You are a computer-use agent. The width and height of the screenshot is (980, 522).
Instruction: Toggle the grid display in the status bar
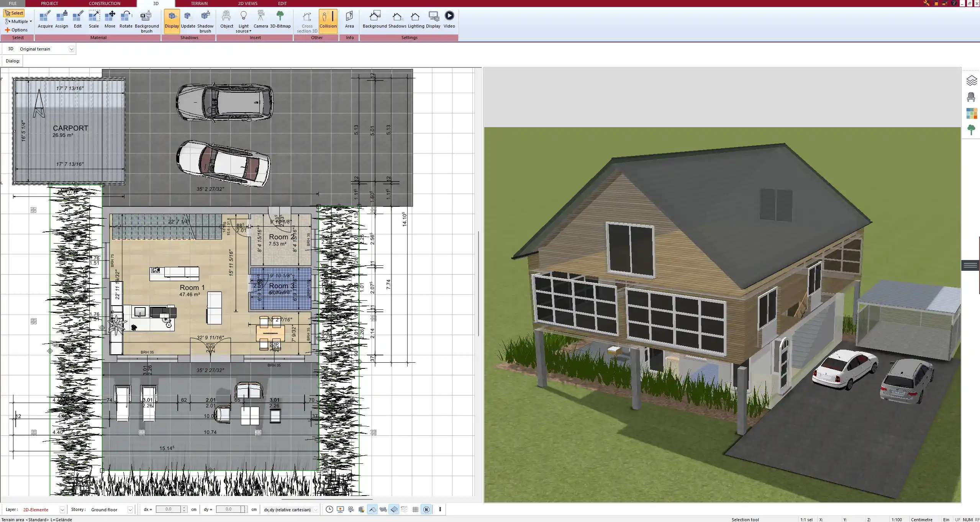(x=415, y=509)
